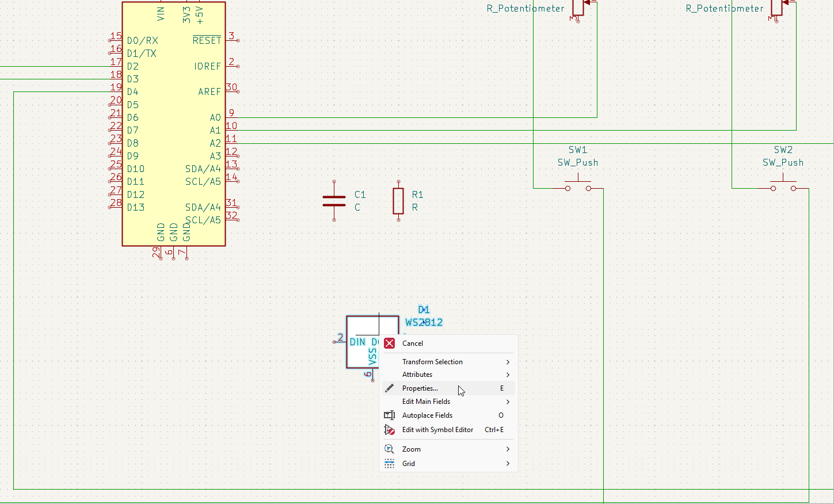Screen dimensions: 834x504
Task: Click the 'SDA/A4' label at pin 13
Action: (203, 169)
